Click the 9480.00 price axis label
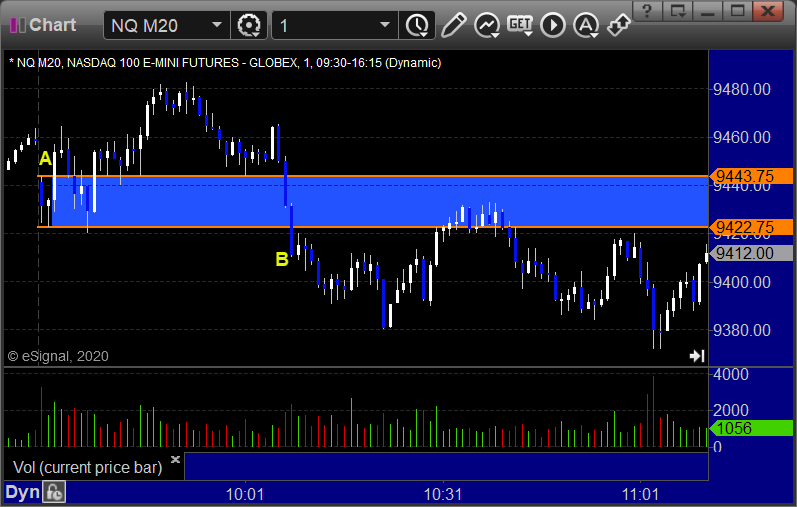This screenshot has height=507, width=797. (742, 90)
